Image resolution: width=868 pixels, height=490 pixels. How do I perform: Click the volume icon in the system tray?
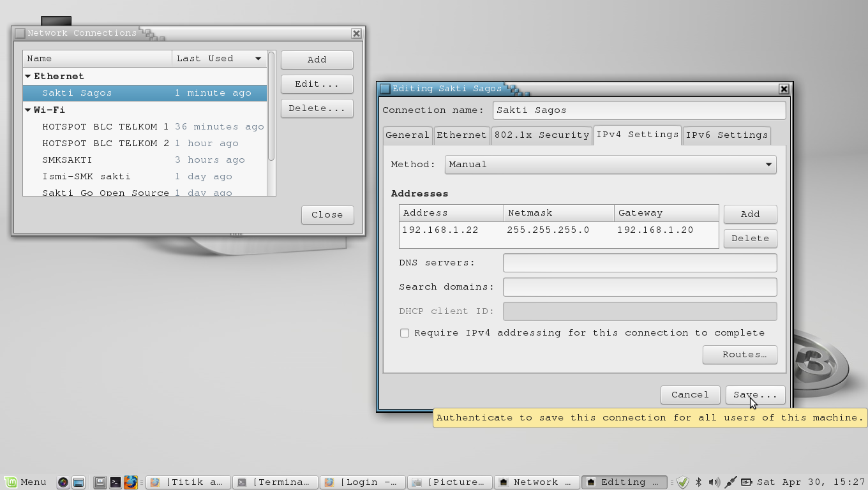714,482
